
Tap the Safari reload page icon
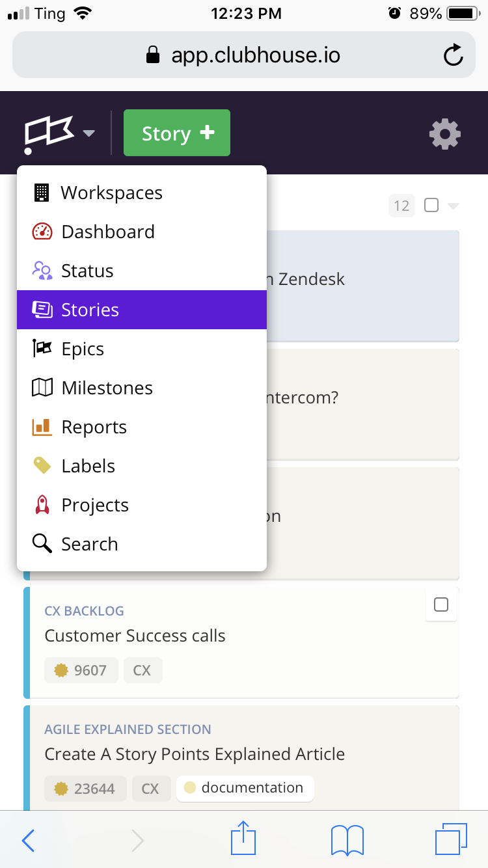point(454,55)
